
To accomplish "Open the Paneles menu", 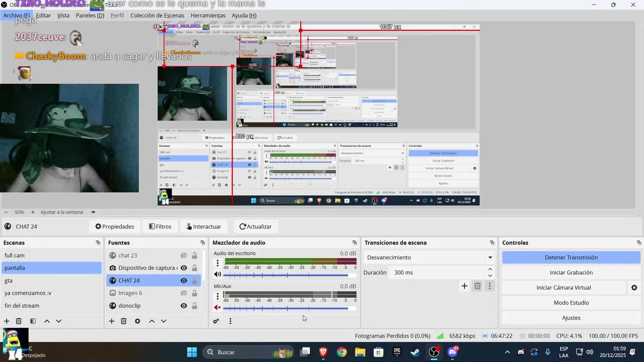I will [90, 16].
